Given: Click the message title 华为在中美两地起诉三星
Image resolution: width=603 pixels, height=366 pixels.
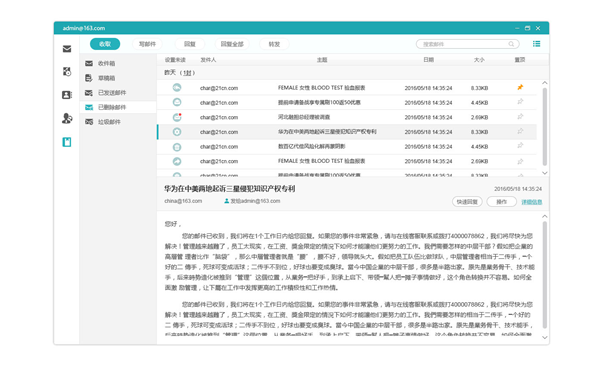Looking at the screenshot, I should (230, 188).
